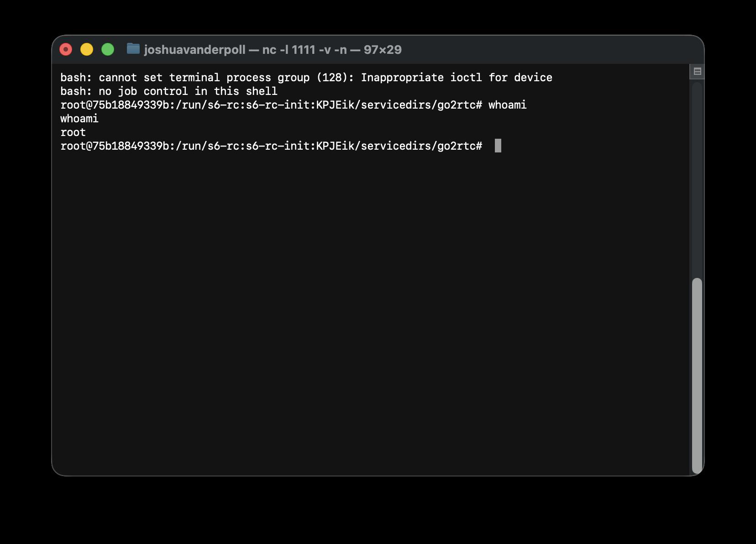This screenshot has width=756, height=544.
Task: Minimize the window using the yellow button
Action: pyautogui.click(x=87, y=49)
